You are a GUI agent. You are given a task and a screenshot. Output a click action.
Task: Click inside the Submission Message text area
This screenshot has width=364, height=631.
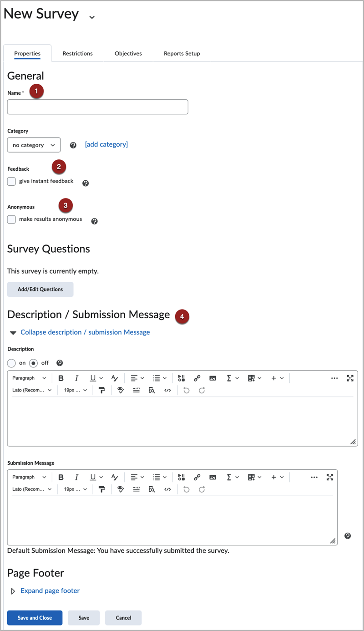pos(172,519)
